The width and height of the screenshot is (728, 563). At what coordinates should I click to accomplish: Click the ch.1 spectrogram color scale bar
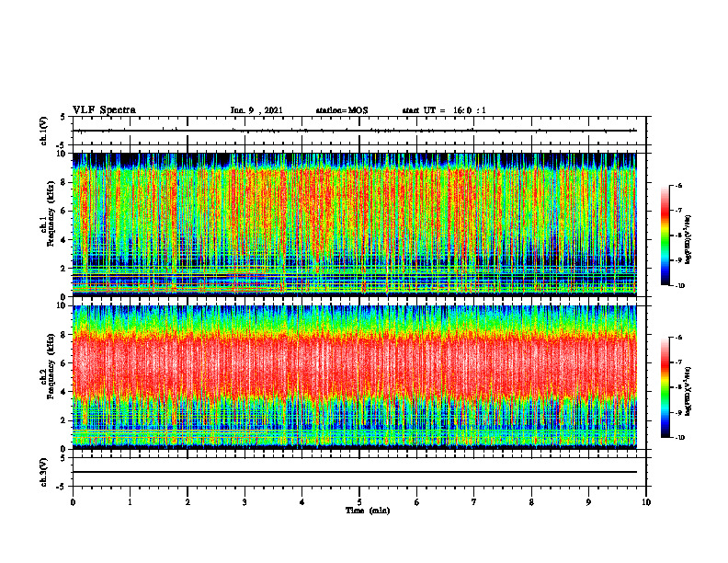pos(665,236)
